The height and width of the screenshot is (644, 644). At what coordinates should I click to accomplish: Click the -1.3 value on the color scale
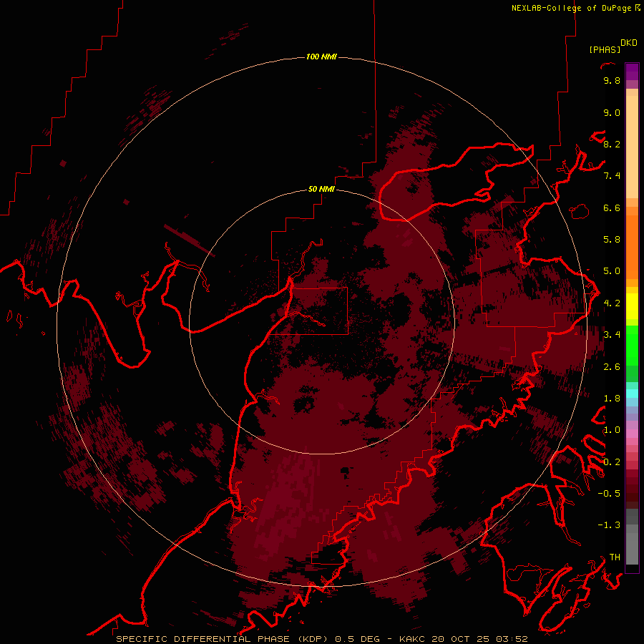(x=609, y=525)
